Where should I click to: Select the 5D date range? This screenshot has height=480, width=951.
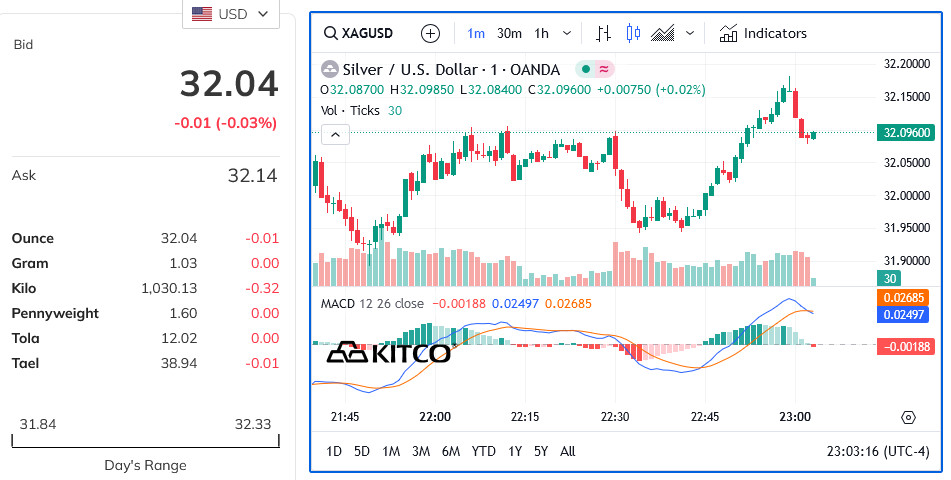[x=361, y=451]
